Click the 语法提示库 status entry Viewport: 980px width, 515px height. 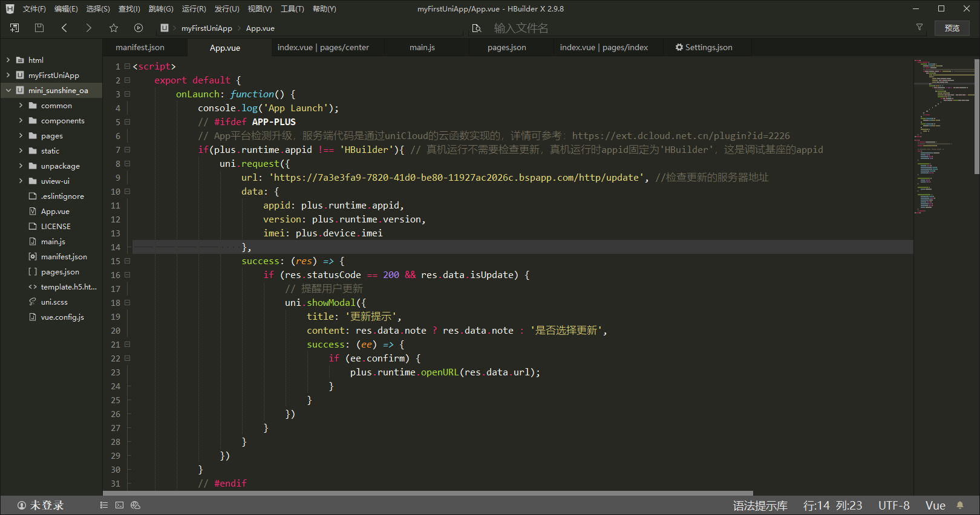760,505
